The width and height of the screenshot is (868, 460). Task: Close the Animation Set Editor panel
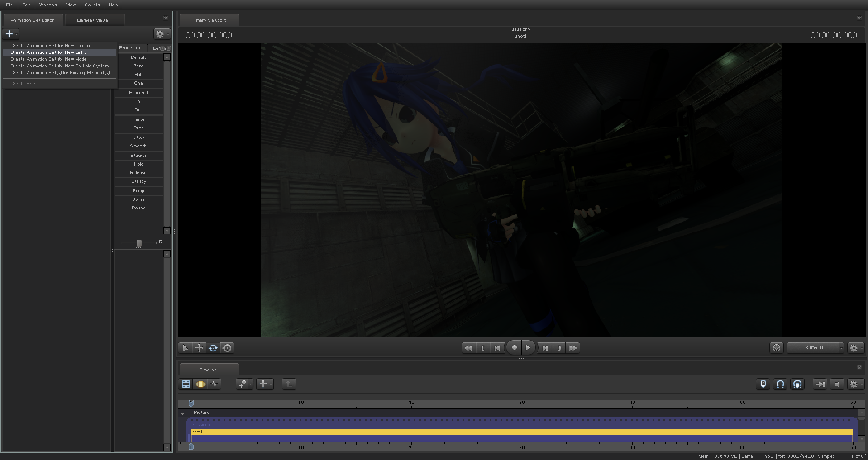tap(166, 18)
